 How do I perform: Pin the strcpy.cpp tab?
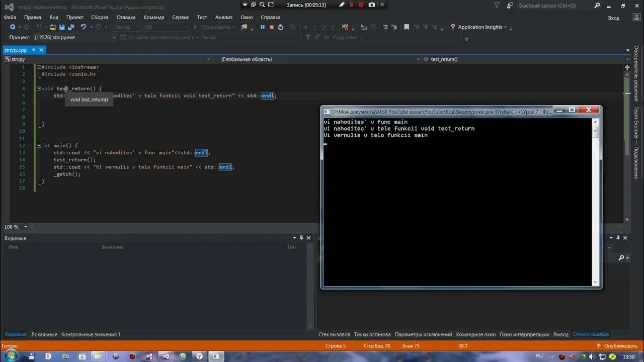[x=33, y=50]
